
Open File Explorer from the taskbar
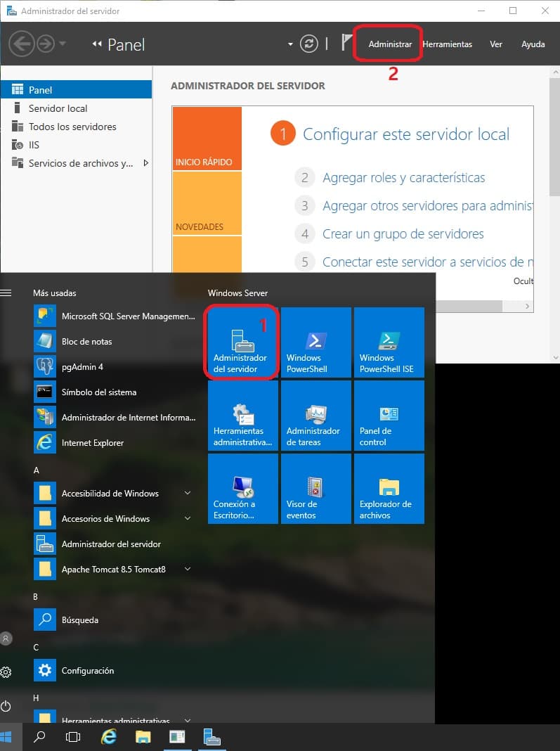143,737
